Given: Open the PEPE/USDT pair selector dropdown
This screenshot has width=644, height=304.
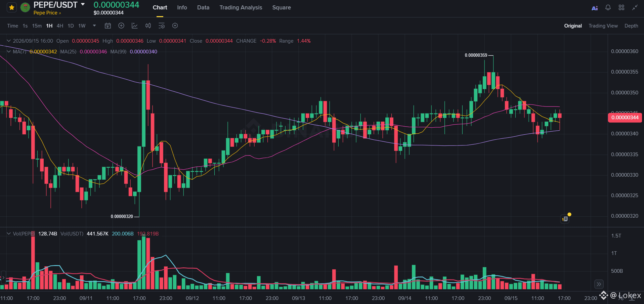Looking at the screenshot, I should click(83, 5).
